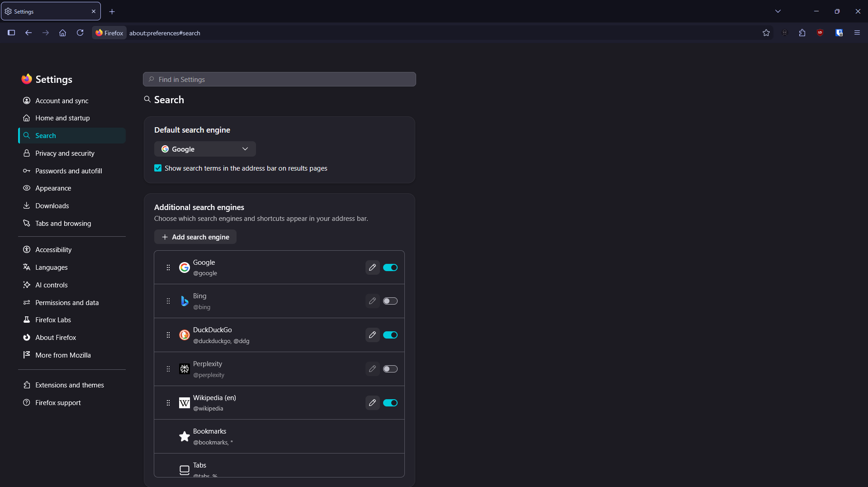Viewport: 868px width, 487px height.
Task: Disable the DuckDuckGo search engine toggle
Action: coord(390,335)
